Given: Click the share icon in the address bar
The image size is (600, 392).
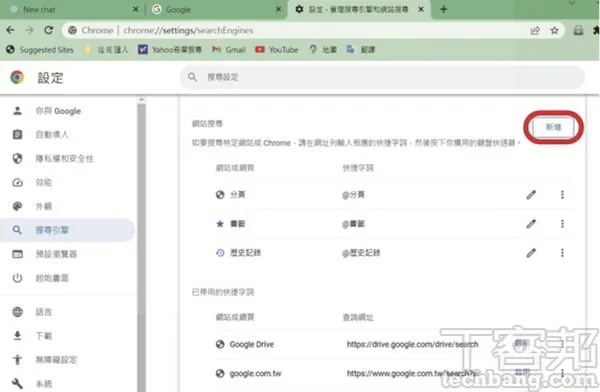Looking at the screenshot, I should 535,31.
